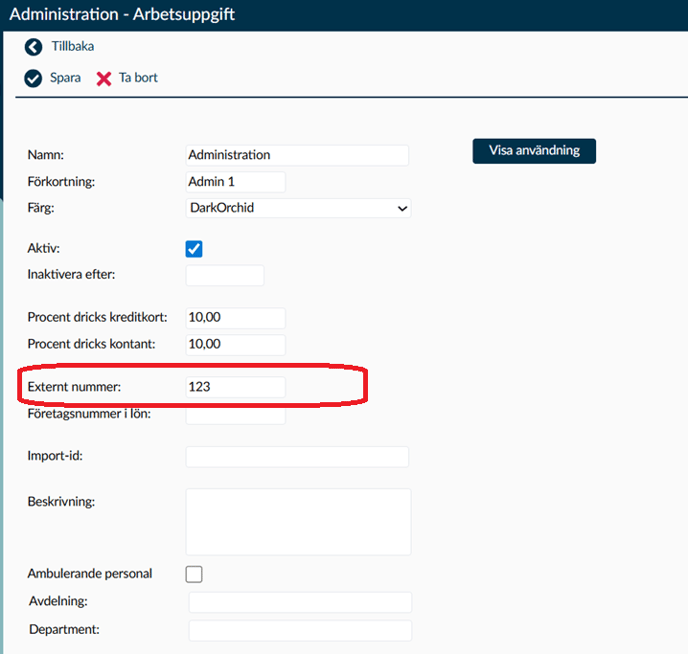688x654 pixels.
Task: Click the Tillbaka link text
Action: click(x=73, y=47)
